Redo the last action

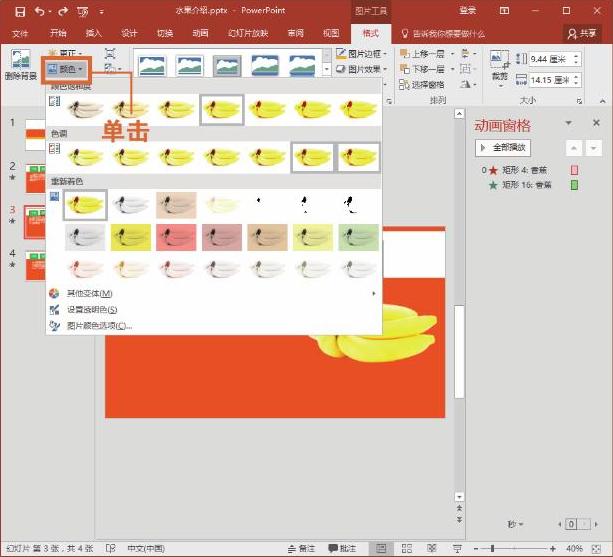click(63, 11)
